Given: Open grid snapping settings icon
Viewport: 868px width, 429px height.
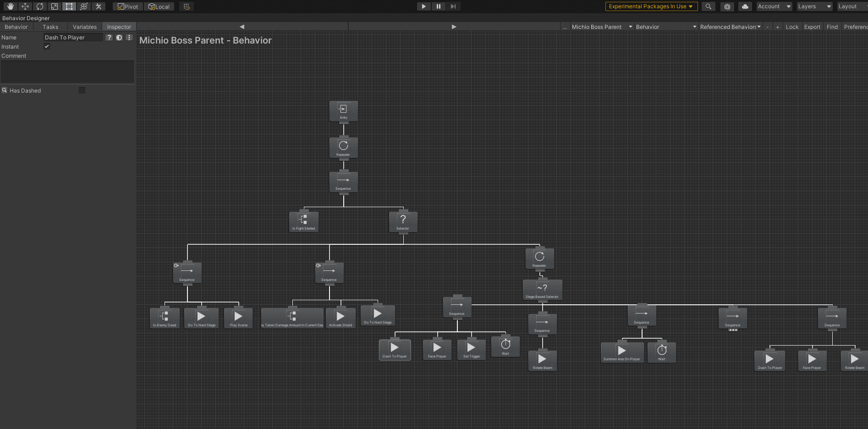Looking at the screenshot, I should pos(186,6).
